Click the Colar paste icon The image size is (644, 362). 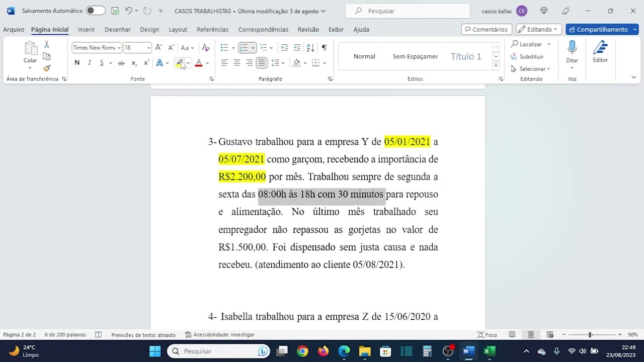coord(30,49)
